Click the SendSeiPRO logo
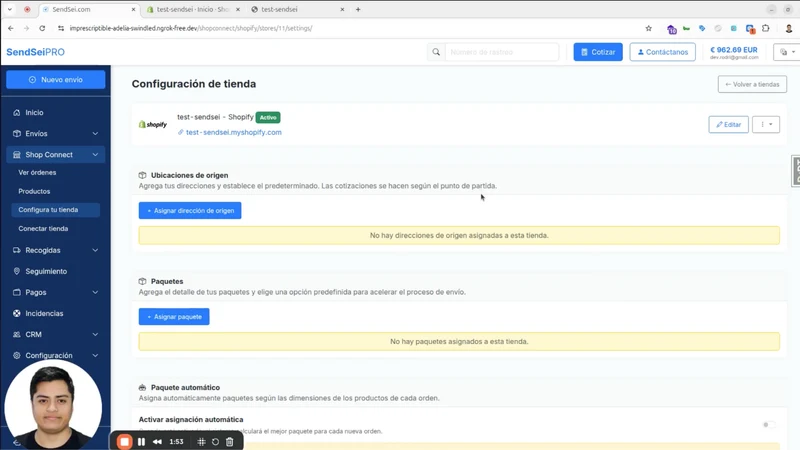 (36, 52)
